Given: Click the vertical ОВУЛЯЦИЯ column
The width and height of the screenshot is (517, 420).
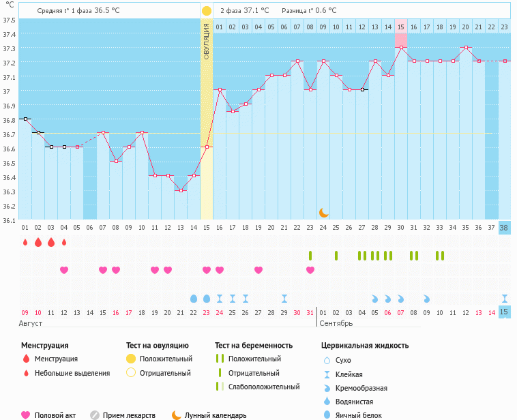Looking at the screenshot, I should pos(207,123).
